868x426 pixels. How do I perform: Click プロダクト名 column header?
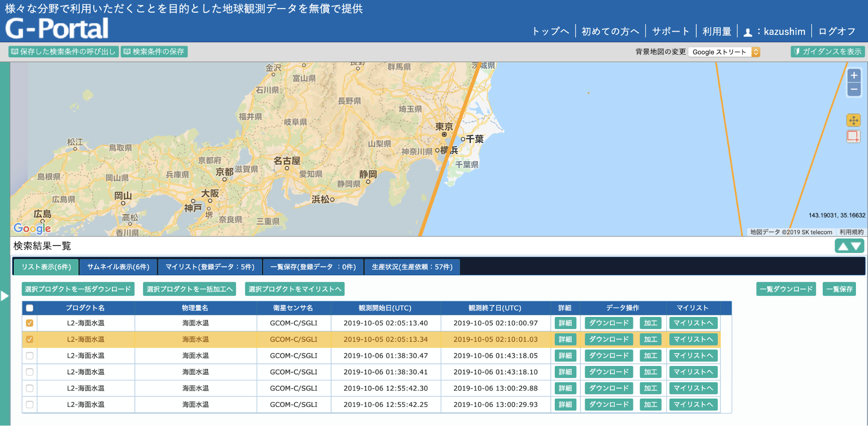[85, 308]
